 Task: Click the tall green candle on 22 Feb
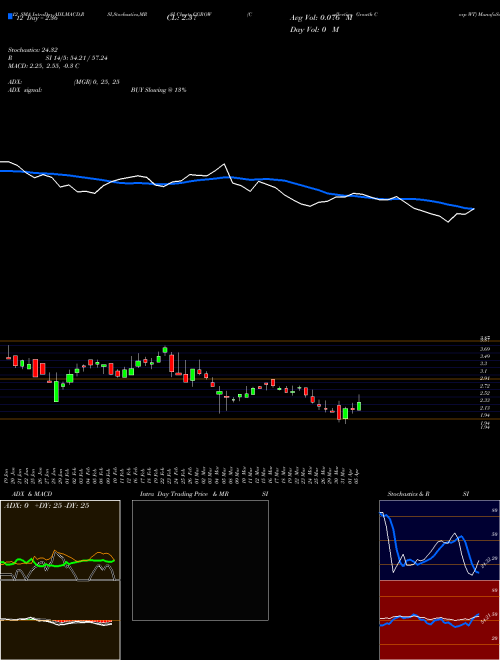(x=165, y=350)
